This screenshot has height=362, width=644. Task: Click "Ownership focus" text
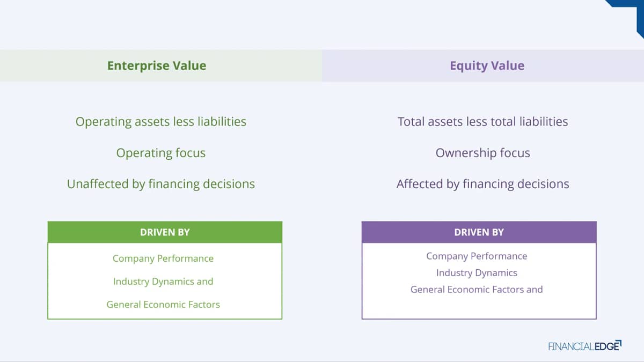coord(483,153)
